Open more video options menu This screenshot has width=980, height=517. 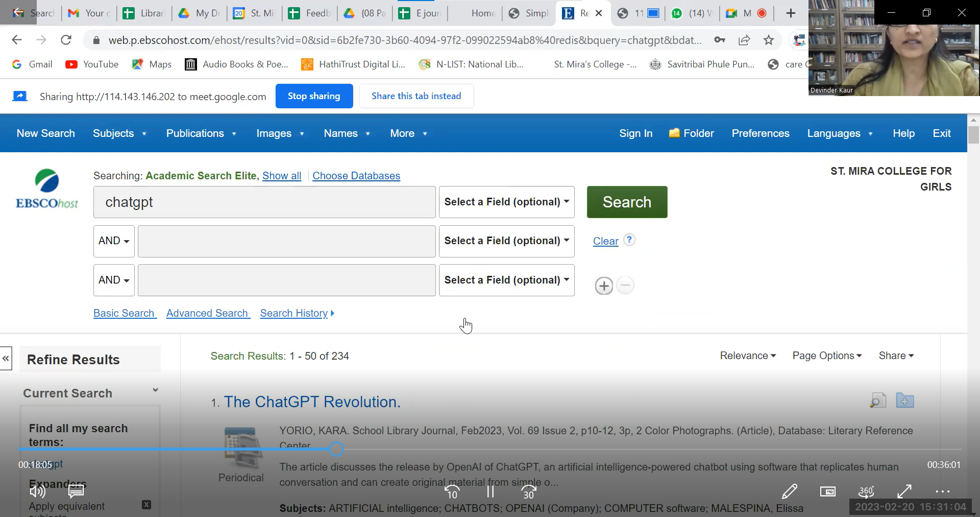[942, 491]
